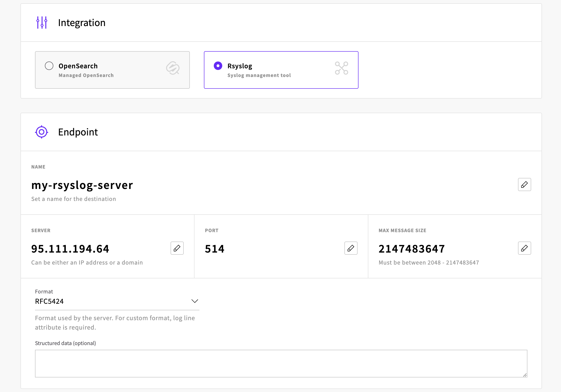The image size is (561, 392).
Task: Click the 'Structured data (optional)' label
Action: tap(66, 343)
